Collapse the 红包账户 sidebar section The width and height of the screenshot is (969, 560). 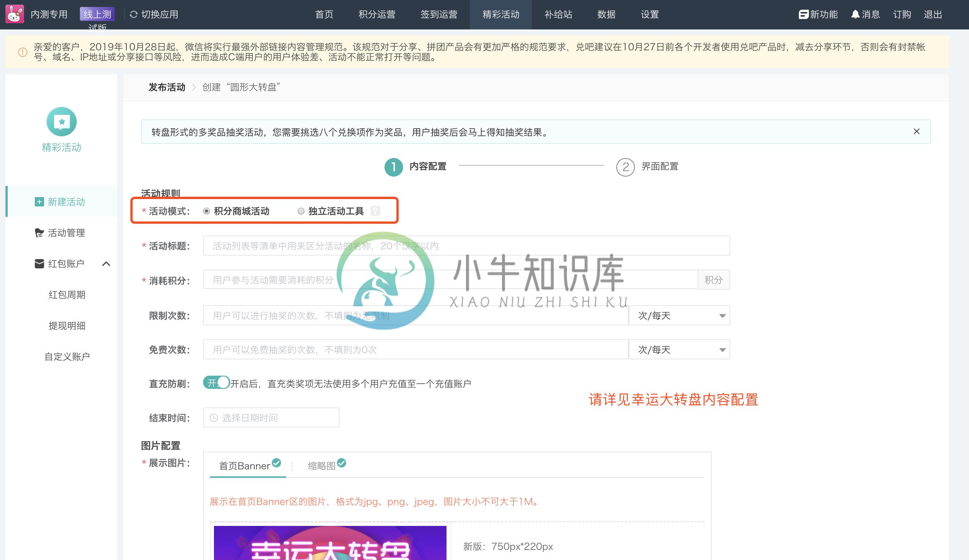click(x=106, y=264)
